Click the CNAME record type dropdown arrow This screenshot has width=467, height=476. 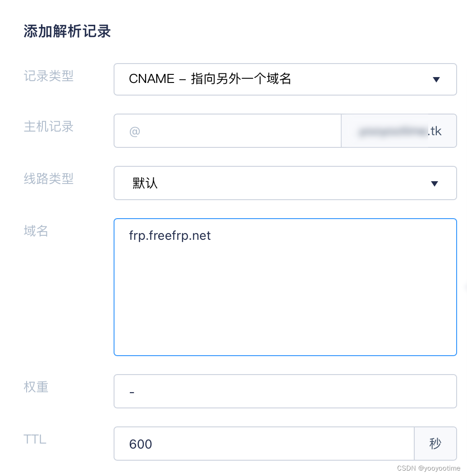[436, 79]
